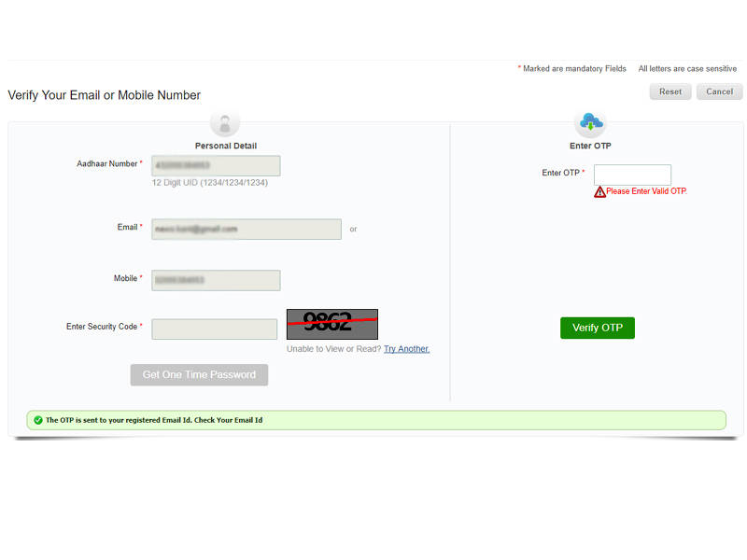Click the red warning triangle icon
The image size is (747, 560).
click(599, 191)
